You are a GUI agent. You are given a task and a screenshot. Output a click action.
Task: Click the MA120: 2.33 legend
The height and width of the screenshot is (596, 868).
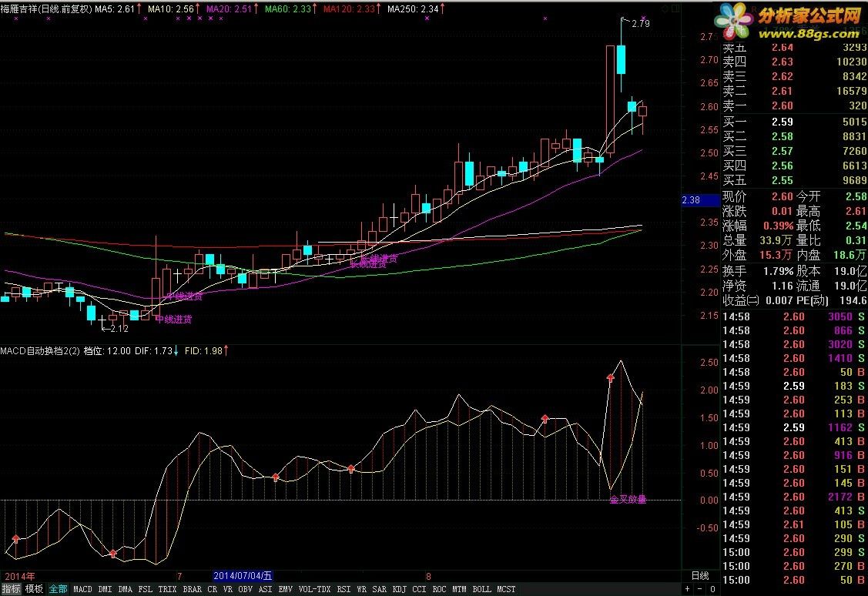click(350, 8)
